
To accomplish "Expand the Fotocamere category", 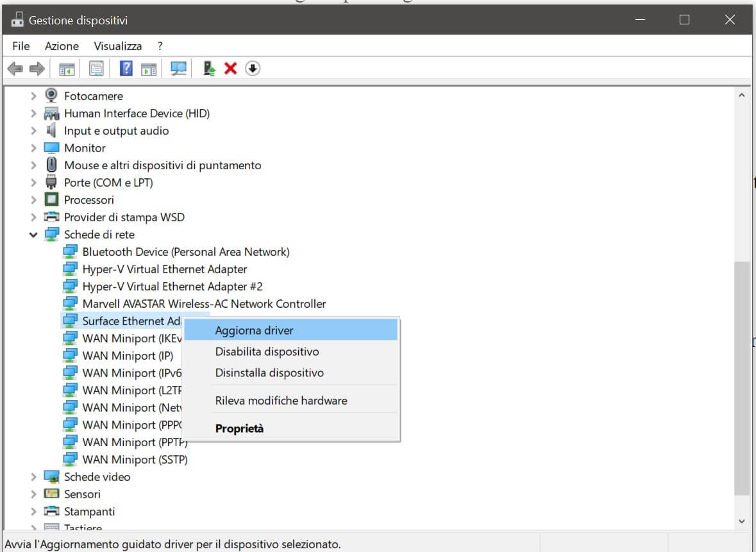I will pos(33,96).
